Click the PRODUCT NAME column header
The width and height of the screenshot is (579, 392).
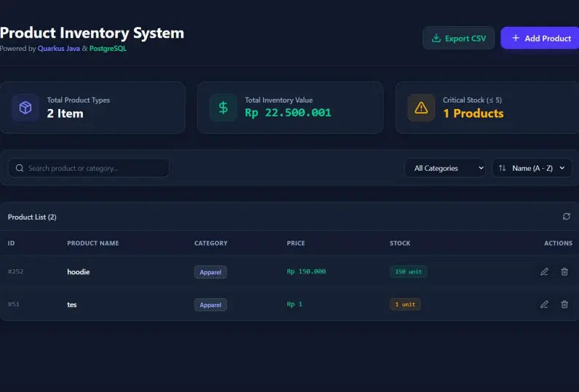coord(93,243)
